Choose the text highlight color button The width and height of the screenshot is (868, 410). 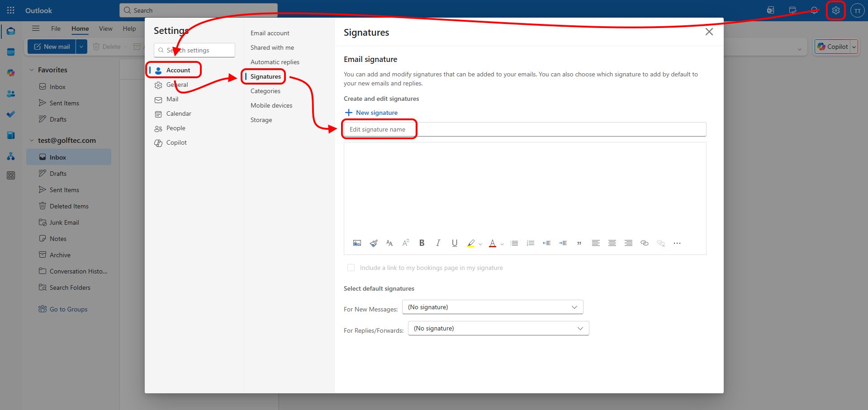coord(471,243)
